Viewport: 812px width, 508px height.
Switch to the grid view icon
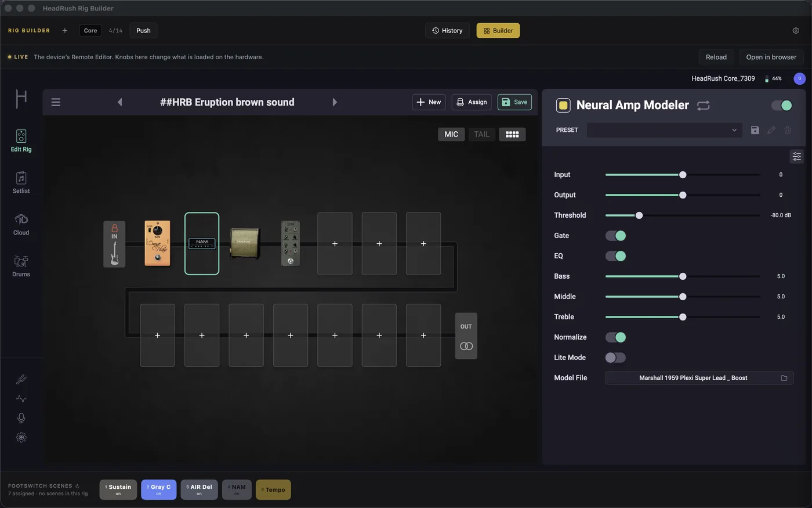512,134
